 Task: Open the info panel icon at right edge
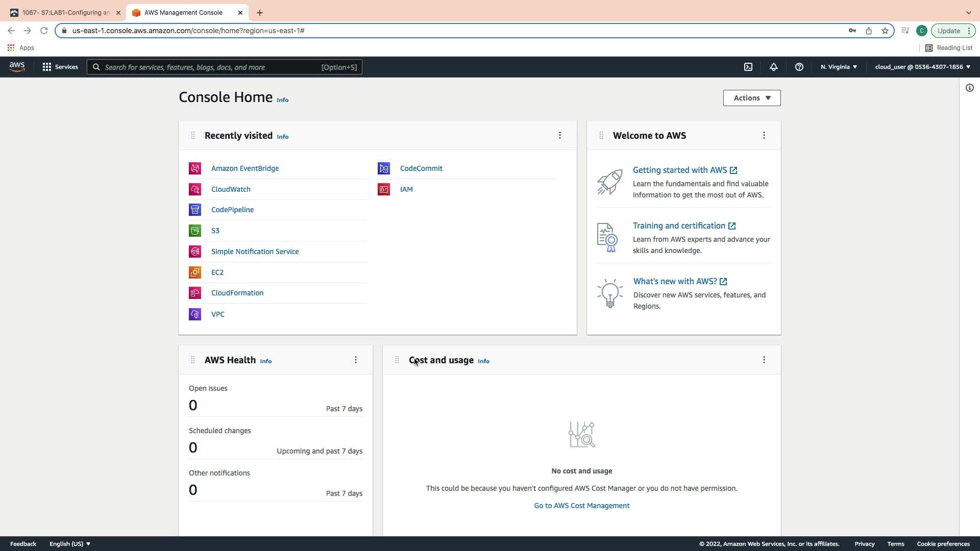970,88
